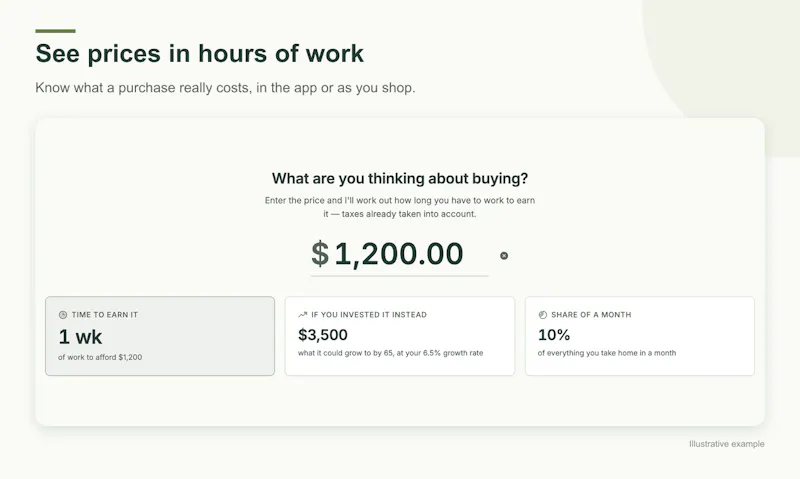Select the If You Invested It Instead card
Image resolution: width=800 pixels, height=479 pixels.
[x=399, y=336]
